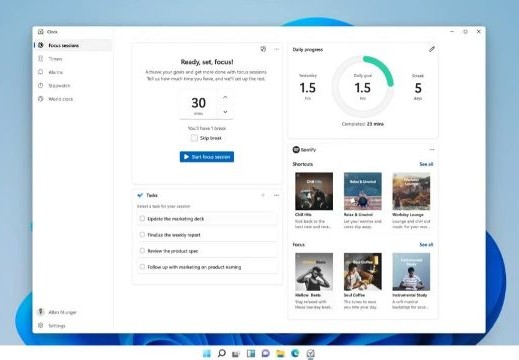Select 'Update the marketing deck' task text
Image resolution: width=519 pixels, height=360 pixels.
click(x=176, y=219)
